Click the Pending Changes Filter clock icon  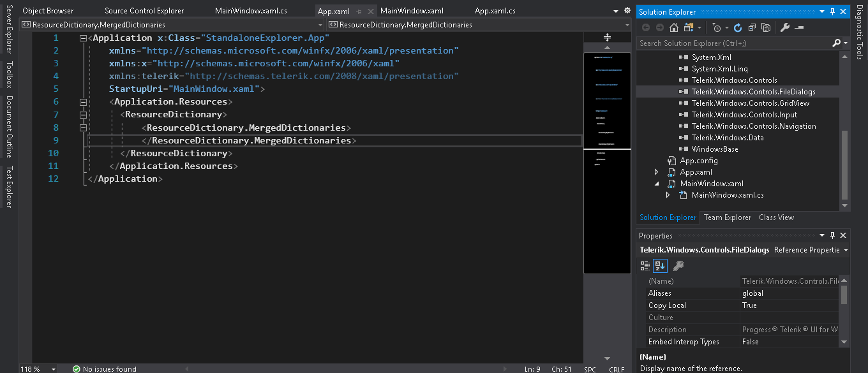[x=717, y=27]
